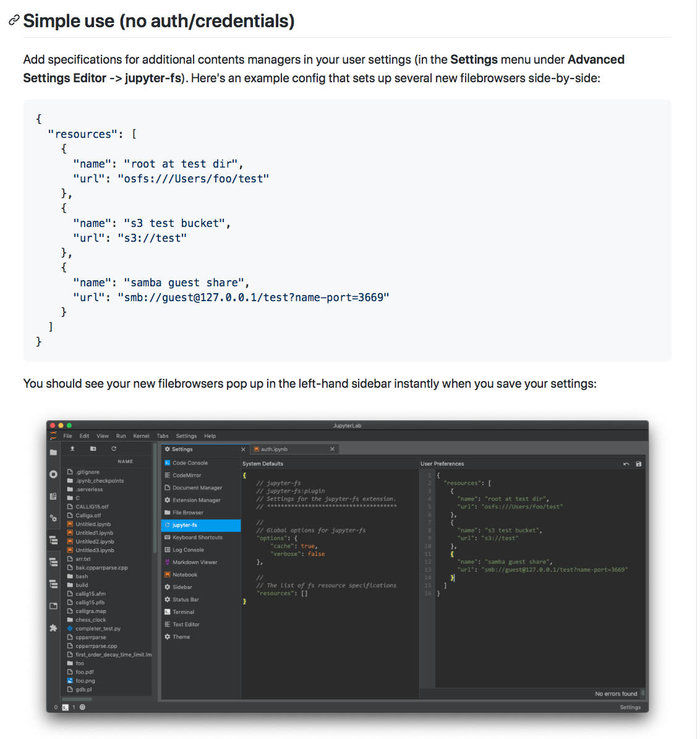
Task: Open the Kernel menu
Action: (142, 436)
